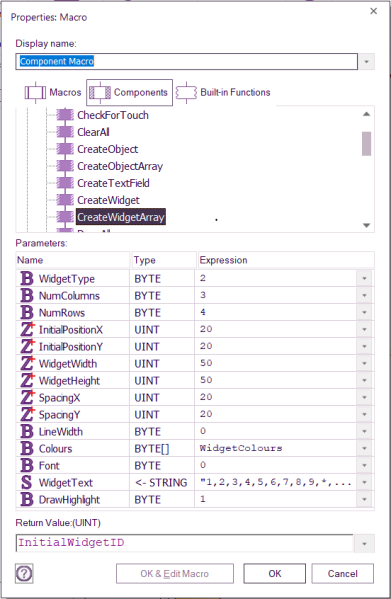Open the InitialPositionX expression dropdown
This screenshot has width=391, height=599.
tap(364, 329)
